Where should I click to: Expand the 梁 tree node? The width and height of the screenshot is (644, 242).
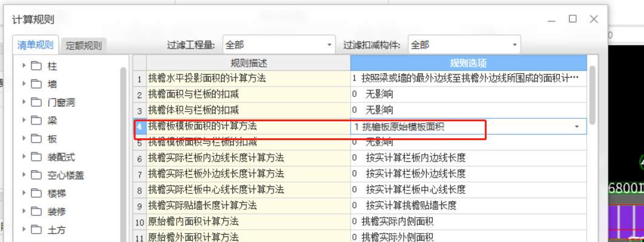point(24,120)
